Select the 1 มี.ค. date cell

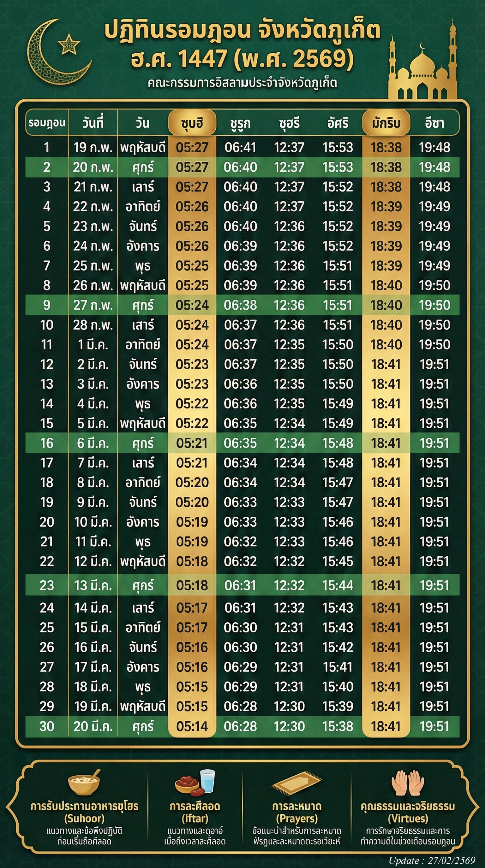click(93, 344)
